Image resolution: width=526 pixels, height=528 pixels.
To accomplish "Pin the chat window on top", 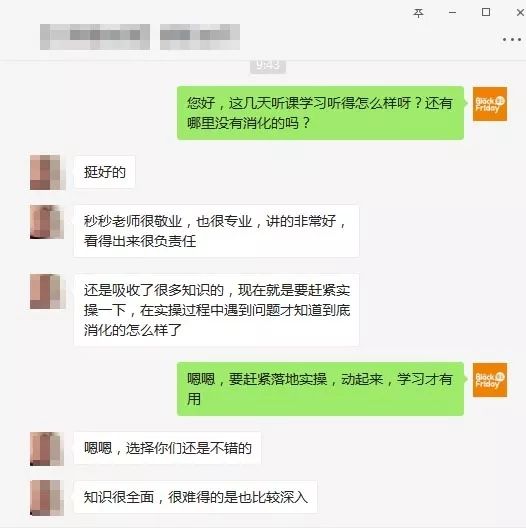I will pyautogui.click(x=418, y=13).
